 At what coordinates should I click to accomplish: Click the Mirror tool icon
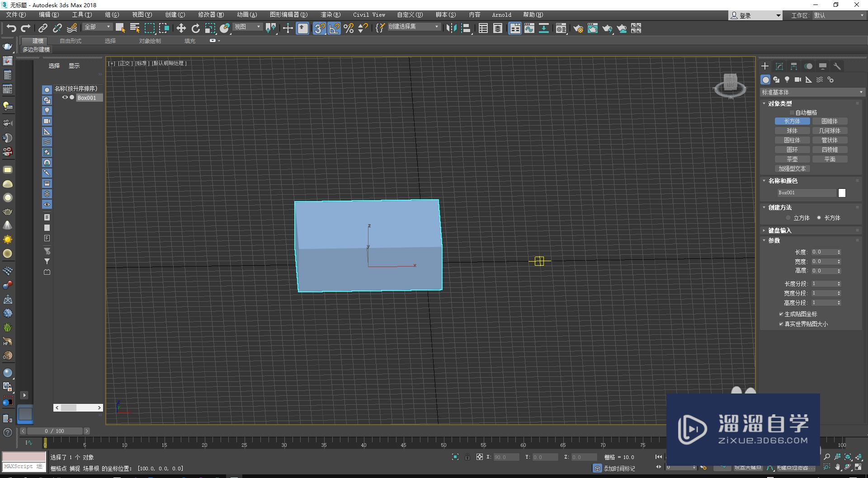pos(451,28)
